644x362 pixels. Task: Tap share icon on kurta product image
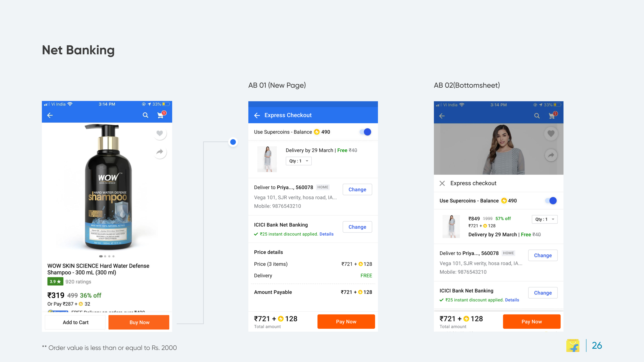click(551, 155)
